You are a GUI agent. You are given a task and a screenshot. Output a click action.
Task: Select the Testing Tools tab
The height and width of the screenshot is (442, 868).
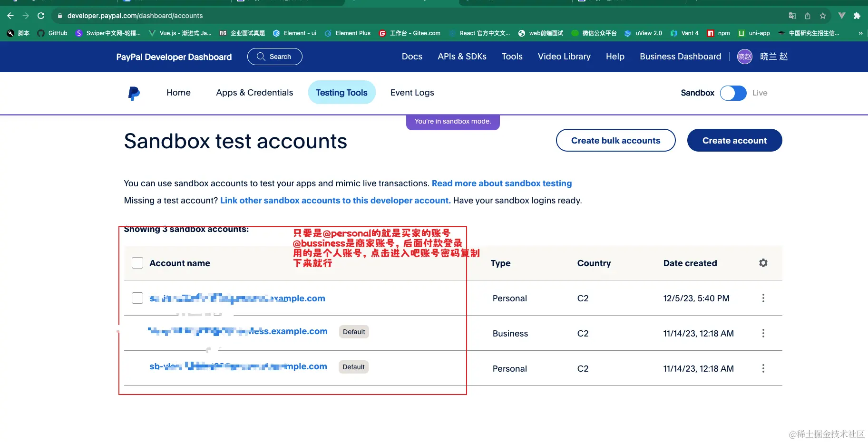(x=341, y=93)
